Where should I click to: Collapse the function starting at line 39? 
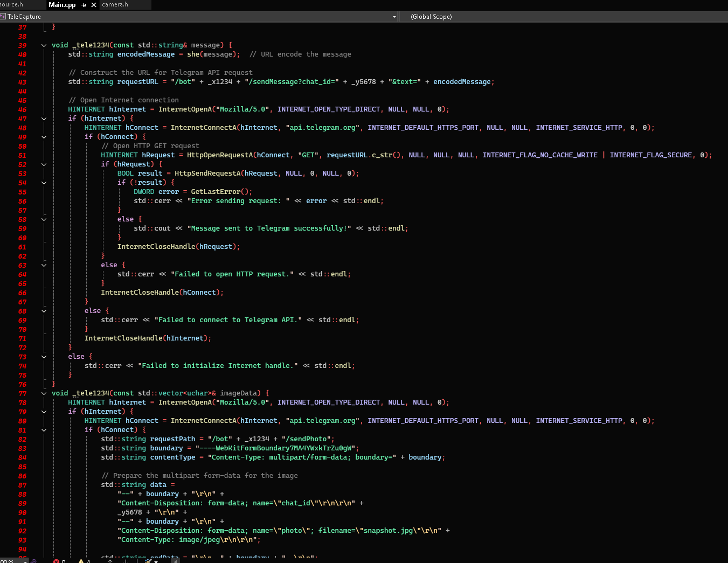[x=44, y=45]
